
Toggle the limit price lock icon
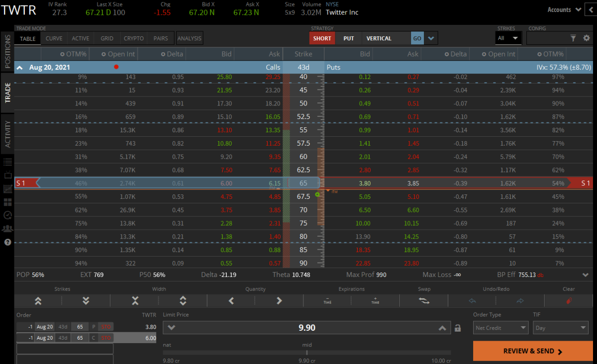point(458,328)
